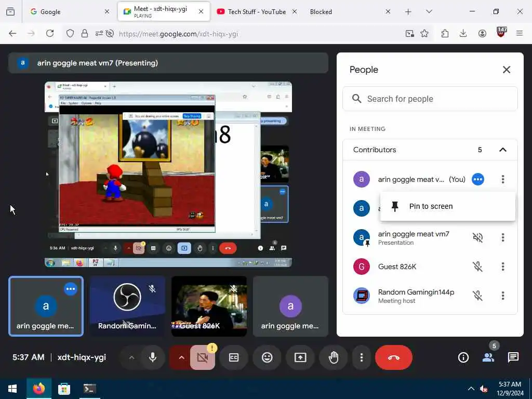Click the muted volume tray icon
532x399 pixels.
coord(484,389)
